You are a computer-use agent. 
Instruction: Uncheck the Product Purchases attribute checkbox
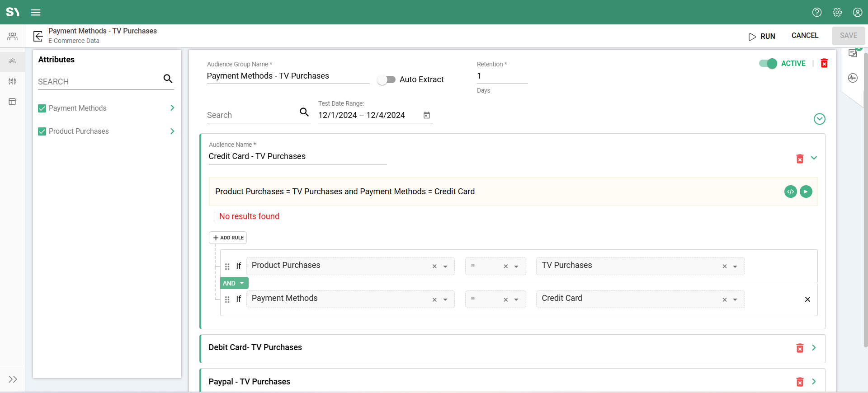coord(42,131)
